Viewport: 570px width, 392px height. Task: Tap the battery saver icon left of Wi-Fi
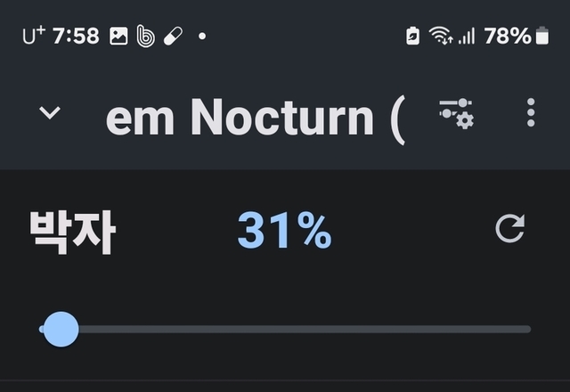(x=412, y=36)
